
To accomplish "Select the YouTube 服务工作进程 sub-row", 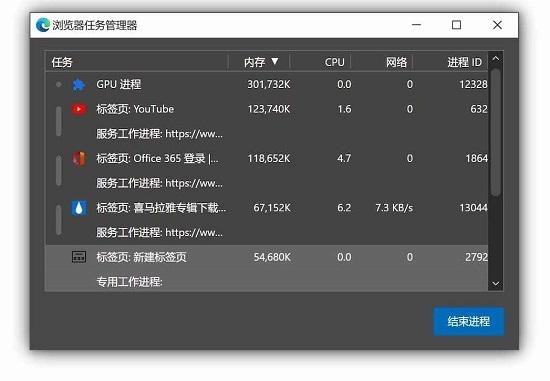I will tap(267, 134).
